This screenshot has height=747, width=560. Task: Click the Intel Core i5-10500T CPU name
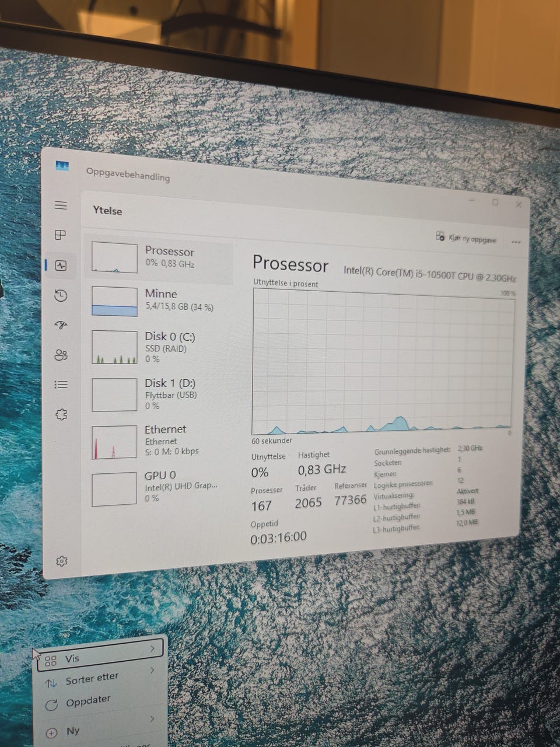click(430, 274)
